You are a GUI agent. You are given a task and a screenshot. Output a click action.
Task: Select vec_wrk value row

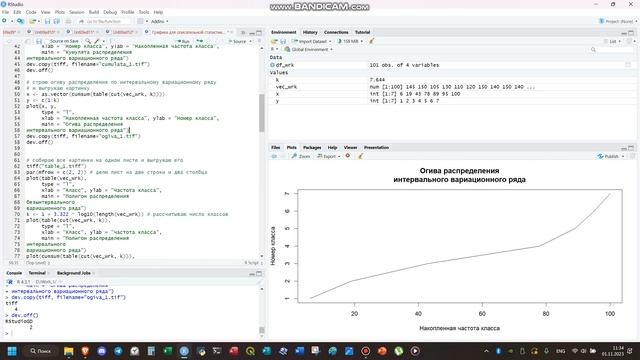point(452,87)
